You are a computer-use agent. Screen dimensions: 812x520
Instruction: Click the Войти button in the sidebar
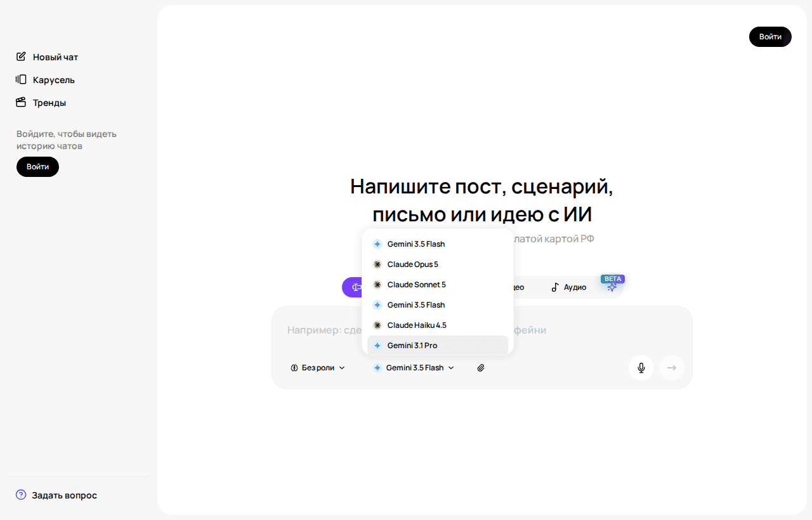pyautogui.click(x=37, y=167)
